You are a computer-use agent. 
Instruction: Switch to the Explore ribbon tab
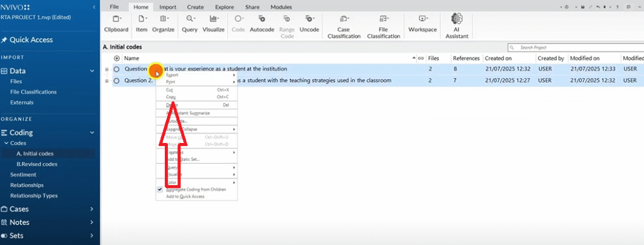click(x=225, y=7)
